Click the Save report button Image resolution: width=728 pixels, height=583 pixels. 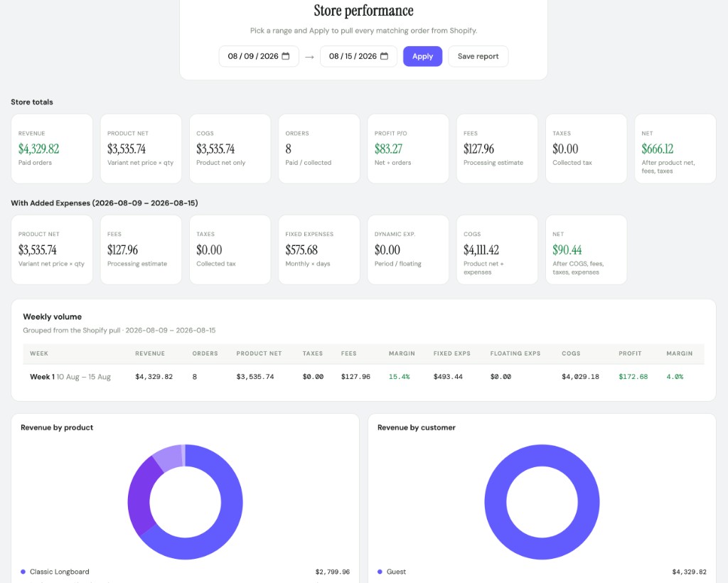click(x=478, y=56)
